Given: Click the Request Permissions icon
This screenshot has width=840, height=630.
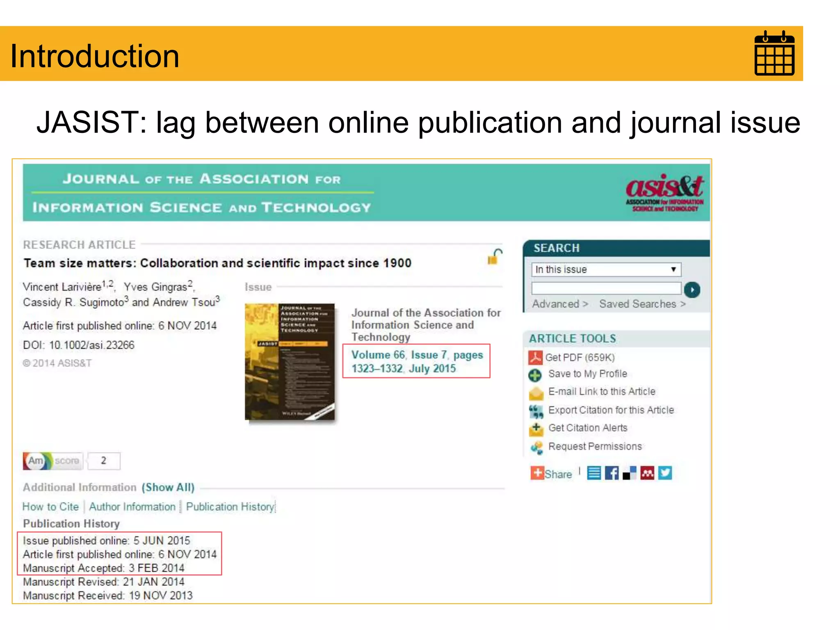Looking at the screenshot, I should (536, 447).
